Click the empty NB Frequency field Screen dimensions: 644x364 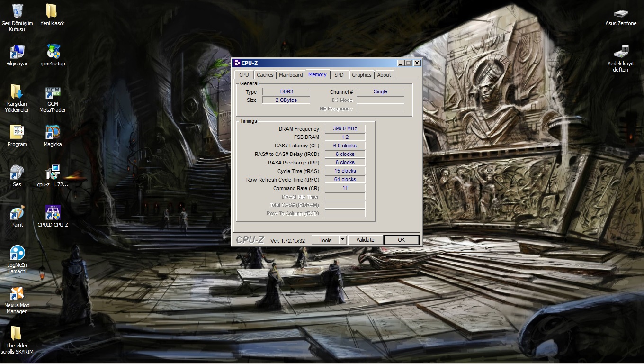click(380, 109)
